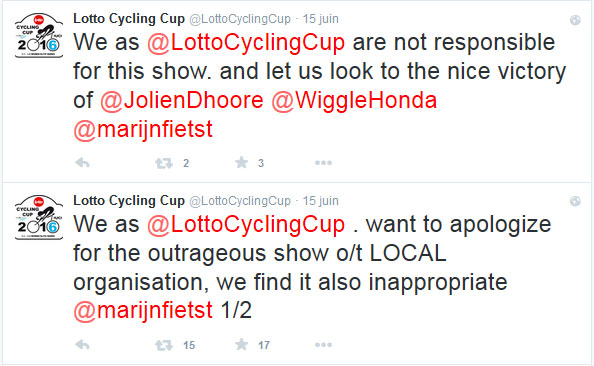Click the globe icon on the second tweet
Image resolution: width=594 pixels, height=366 pixels.
pyautogui.click(x=575, y=201)
